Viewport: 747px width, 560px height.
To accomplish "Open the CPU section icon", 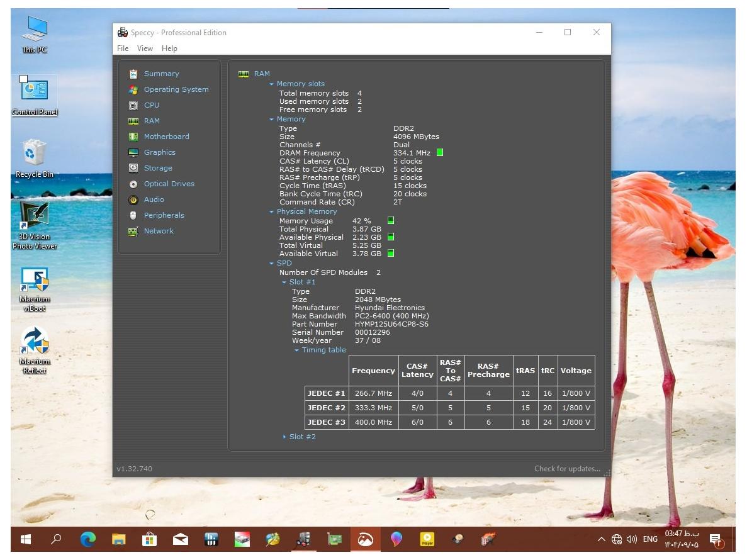I will pos(133,105).
